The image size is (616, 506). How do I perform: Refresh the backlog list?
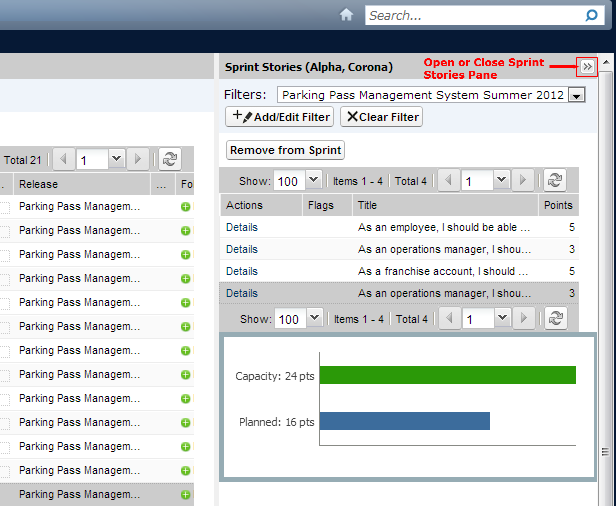coord(170,159)
